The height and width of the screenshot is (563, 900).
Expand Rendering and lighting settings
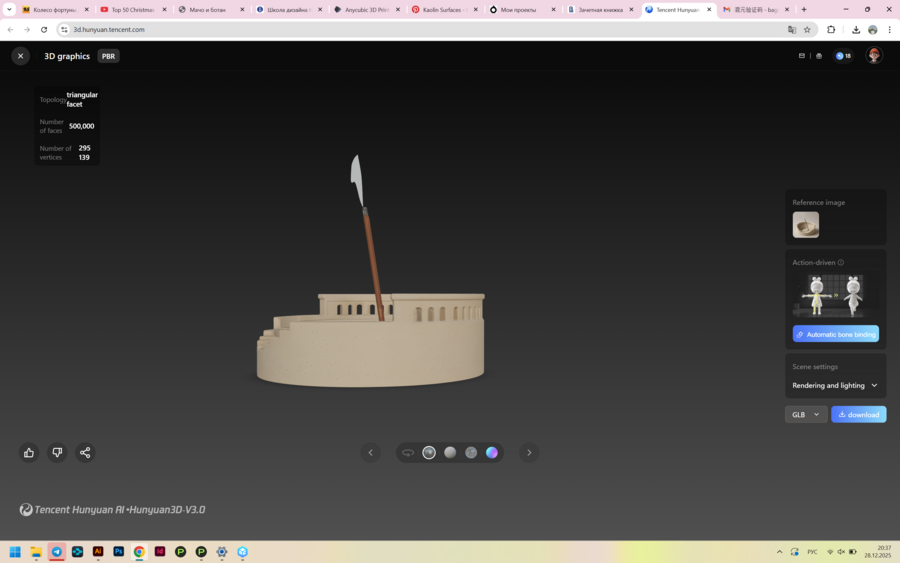tap(835, 385)
